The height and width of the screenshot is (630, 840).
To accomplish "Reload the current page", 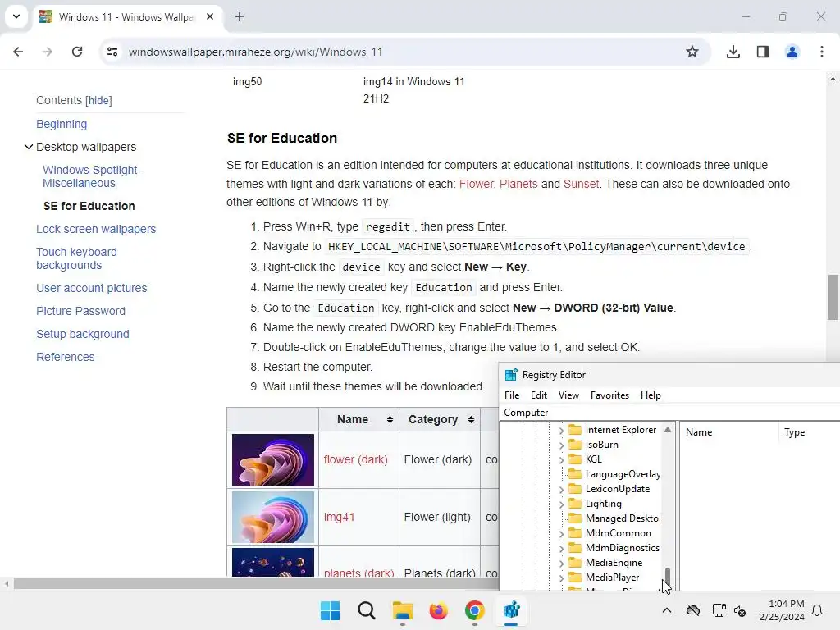I will pyautogui.click(x=77, y=52).
